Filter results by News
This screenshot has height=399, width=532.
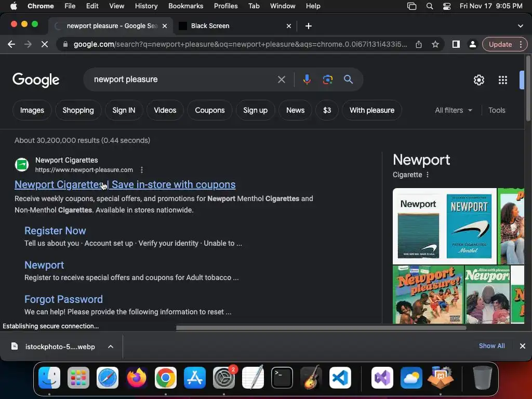pyautogui.click(x=295, y=110)
